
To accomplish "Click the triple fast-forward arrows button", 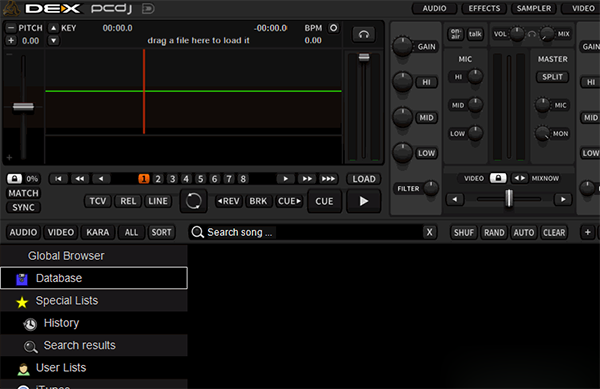I will pos(328,179).
